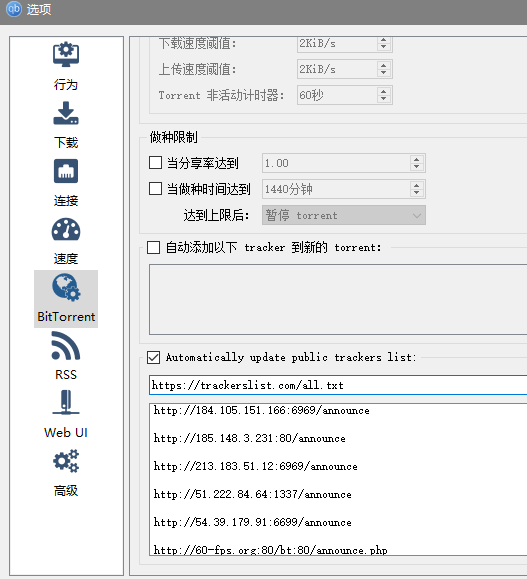This screenshot has width=527, height=579.
Task: Select tracker http://60-fps.org:80/bt:80/announce.php
Action: tap(270, 550)
